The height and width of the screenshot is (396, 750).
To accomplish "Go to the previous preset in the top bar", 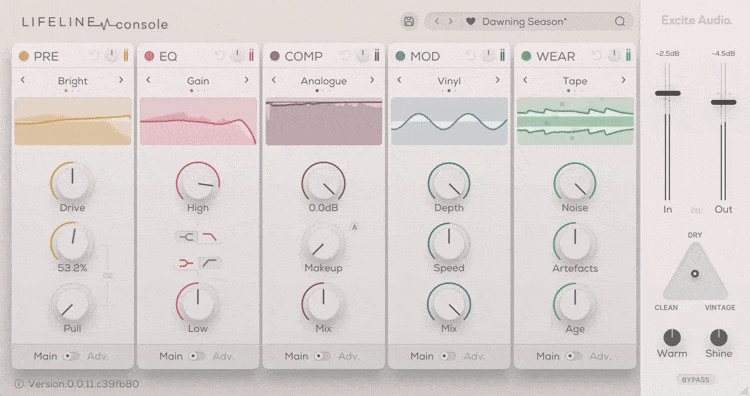I will [x=437, y=22].
